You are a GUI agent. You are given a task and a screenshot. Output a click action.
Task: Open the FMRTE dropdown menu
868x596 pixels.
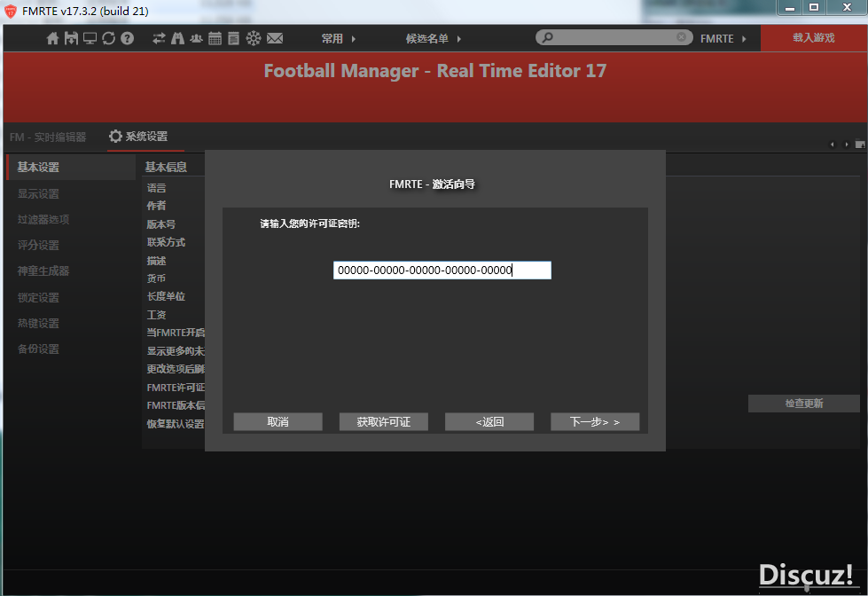723,39
